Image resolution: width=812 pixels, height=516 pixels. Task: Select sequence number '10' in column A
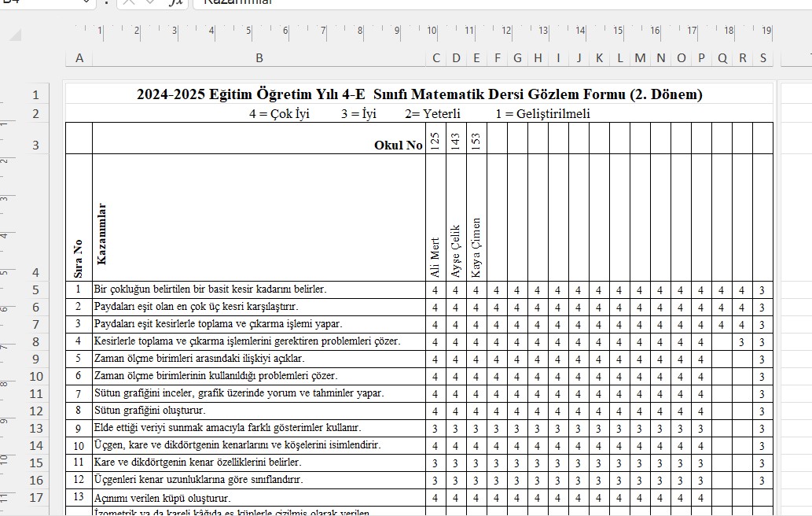(x=78, y=445)
